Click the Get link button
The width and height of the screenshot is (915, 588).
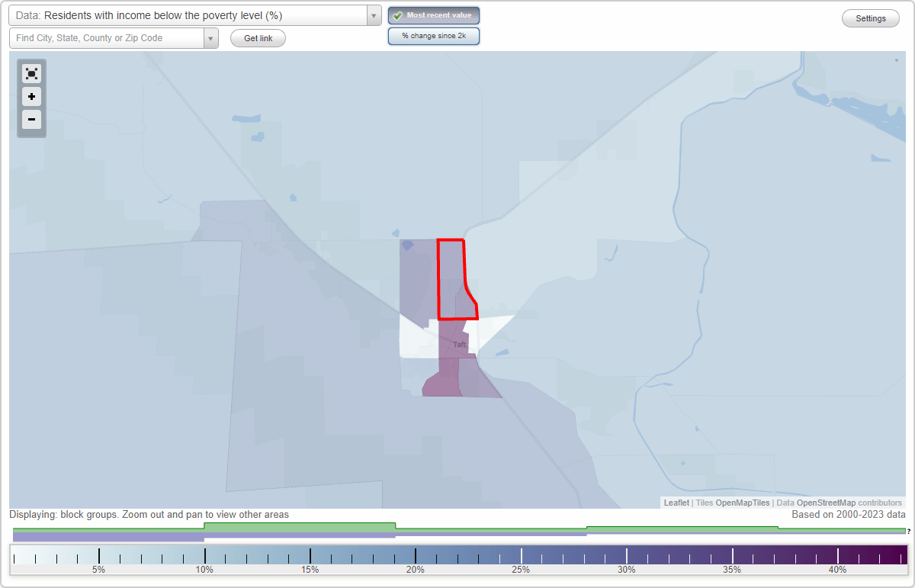tap(258, 37)
